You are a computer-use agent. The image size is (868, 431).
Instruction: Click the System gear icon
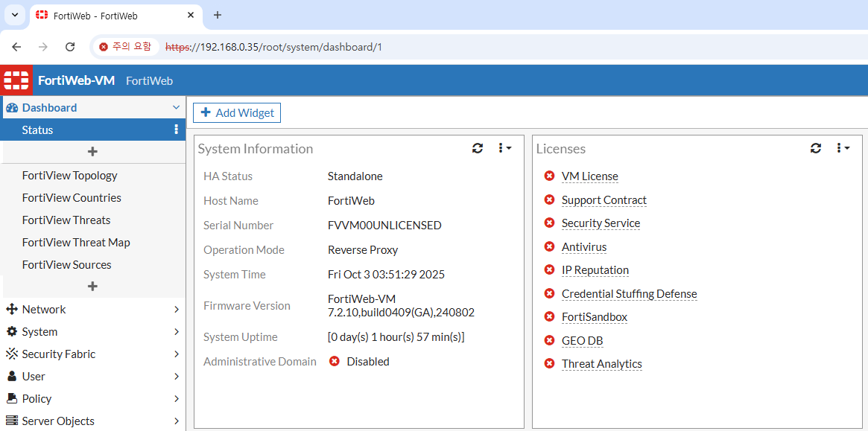click(x=12, y=331)
